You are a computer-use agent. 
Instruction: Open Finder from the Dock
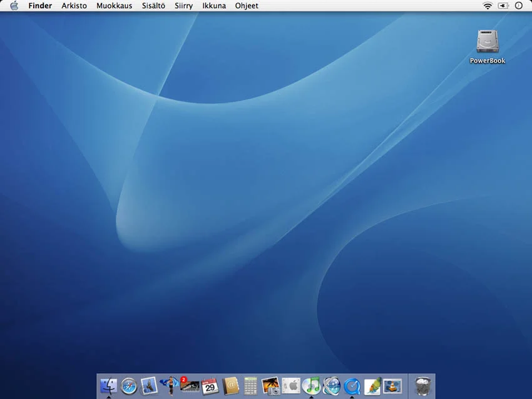pyautogui.click(x=108, y=385)
